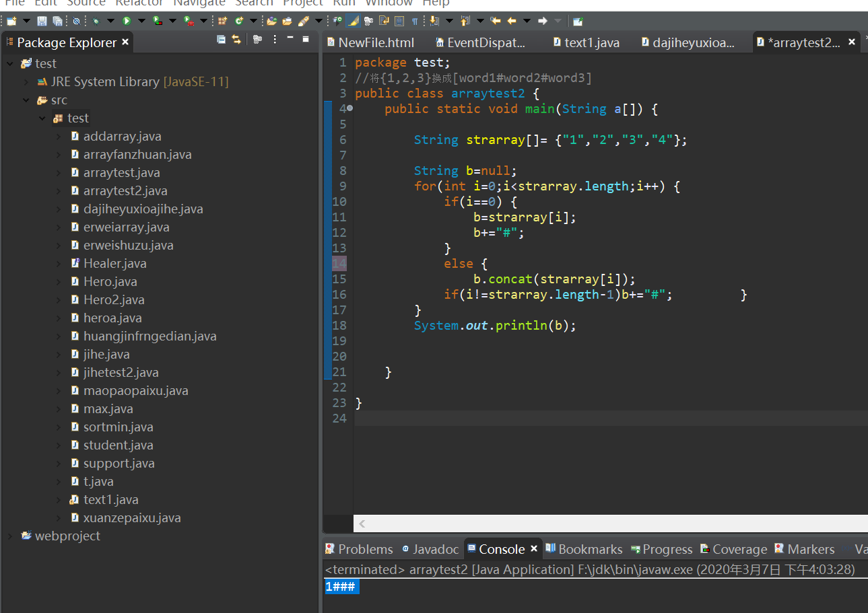Open Package Explorer filter icon
This screenshot has height=613, width=868.
coord(257,39)
